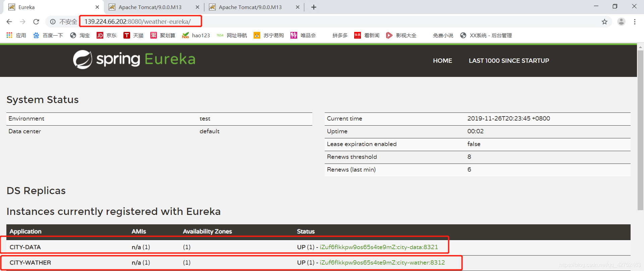Open the 天猫 bookmark
This screenshot has height=271, width=644.
133,35
